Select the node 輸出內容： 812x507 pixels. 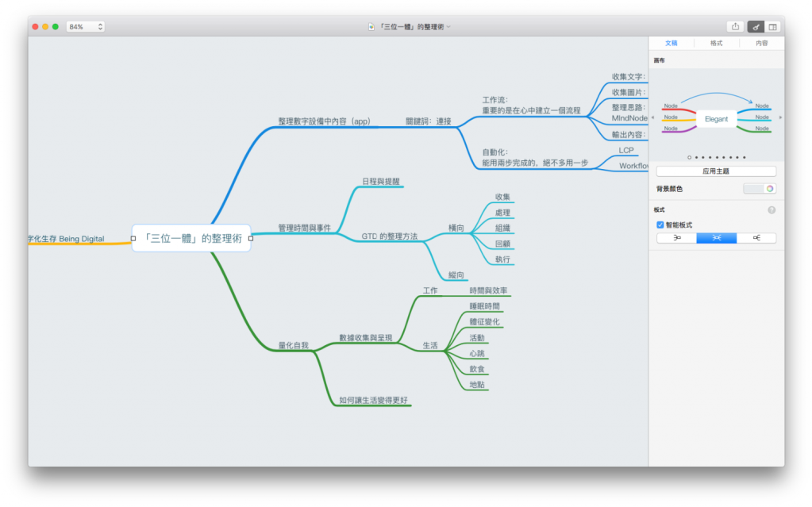[x=629, y=135]
